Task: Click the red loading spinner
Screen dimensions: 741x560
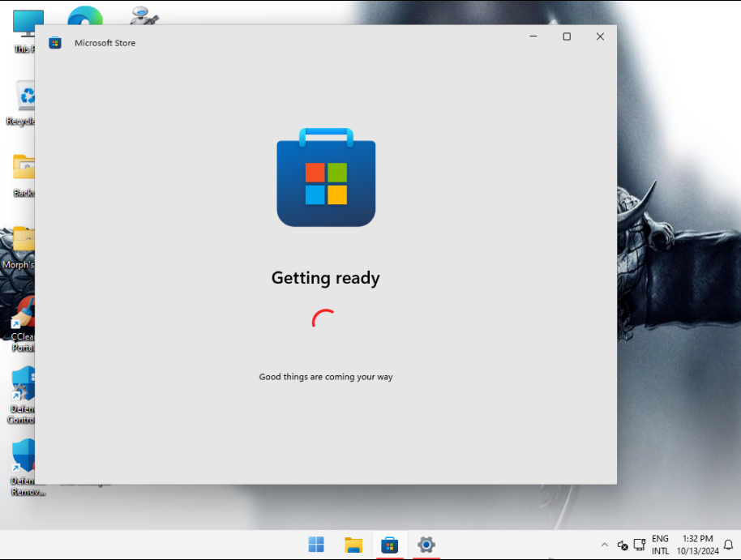Action: (x=323, y=318)
